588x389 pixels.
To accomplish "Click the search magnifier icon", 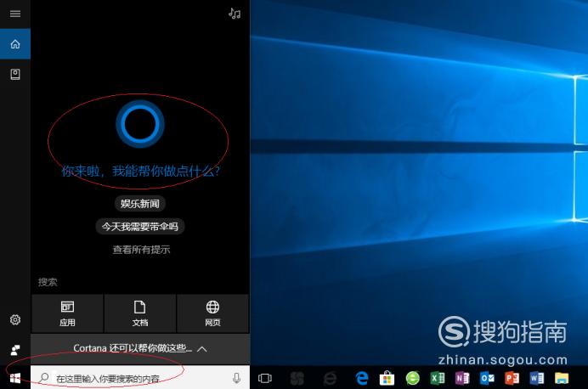I will (44, 377).
